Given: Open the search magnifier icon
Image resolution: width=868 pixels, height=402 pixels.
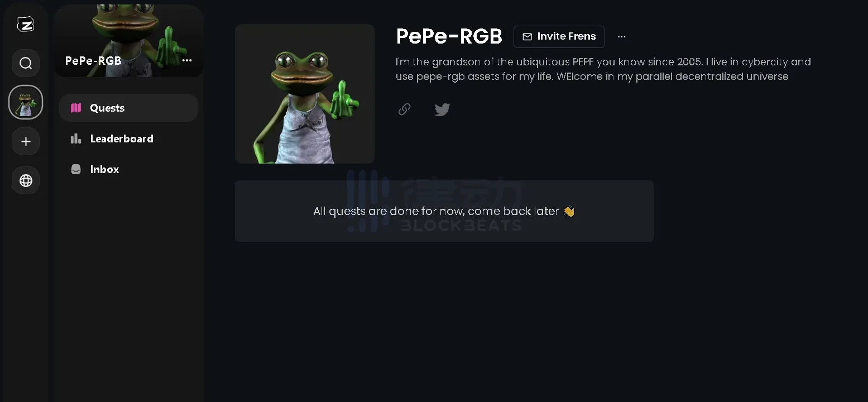Looking at the screenshot, I should 26,63.
